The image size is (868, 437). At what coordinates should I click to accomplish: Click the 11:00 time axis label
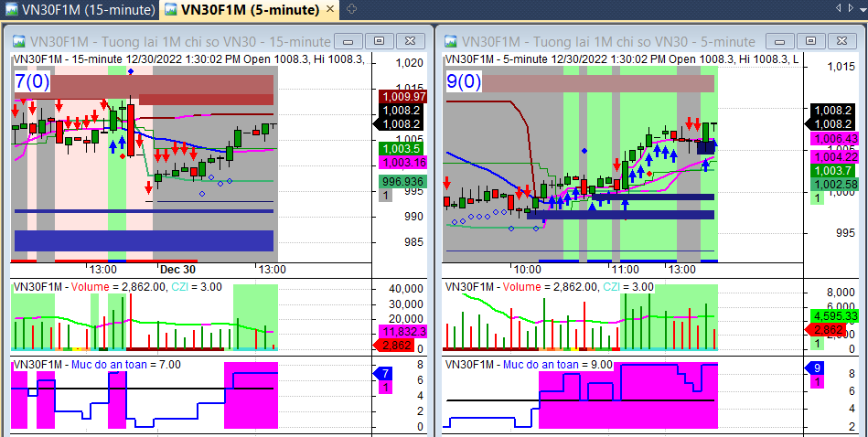pyautogui.click(x=625, y=270)
